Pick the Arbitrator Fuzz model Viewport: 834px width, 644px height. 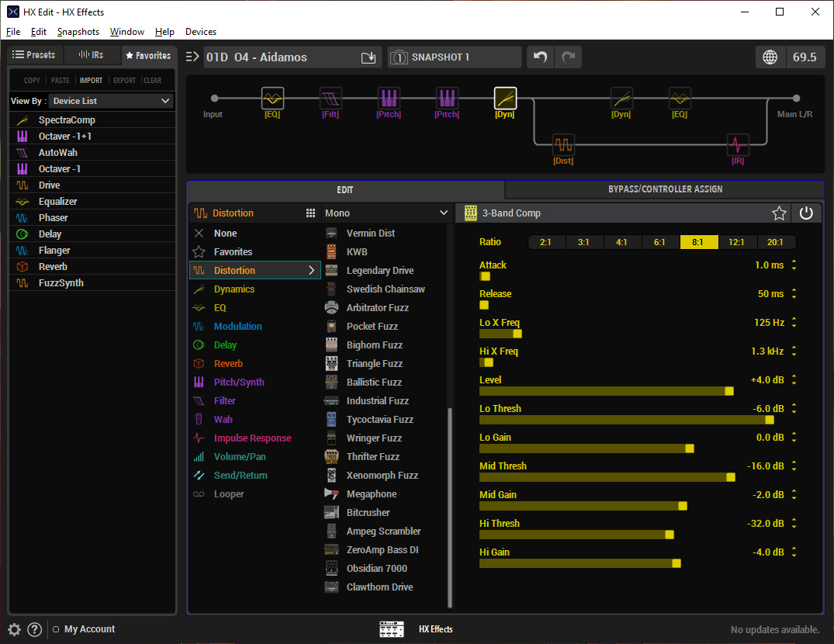377,308
